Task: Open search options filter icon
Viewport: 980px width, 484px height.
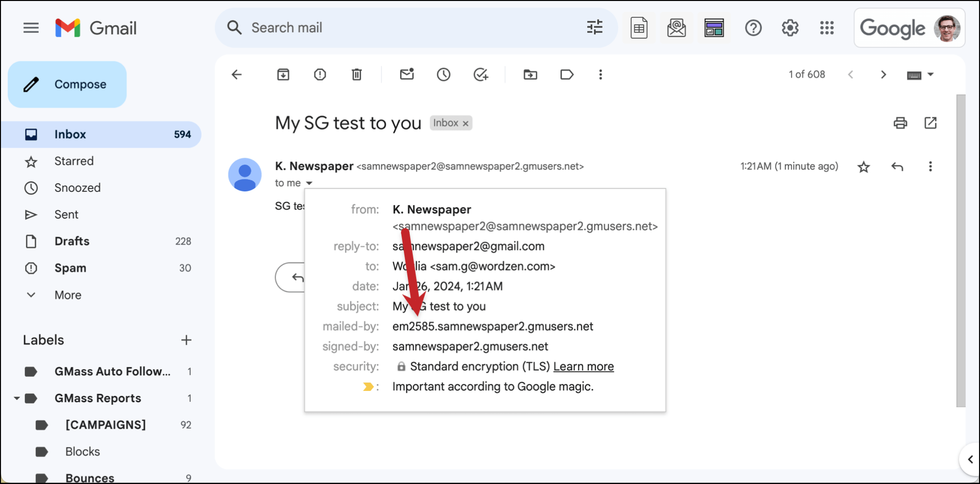Action: 595,27
